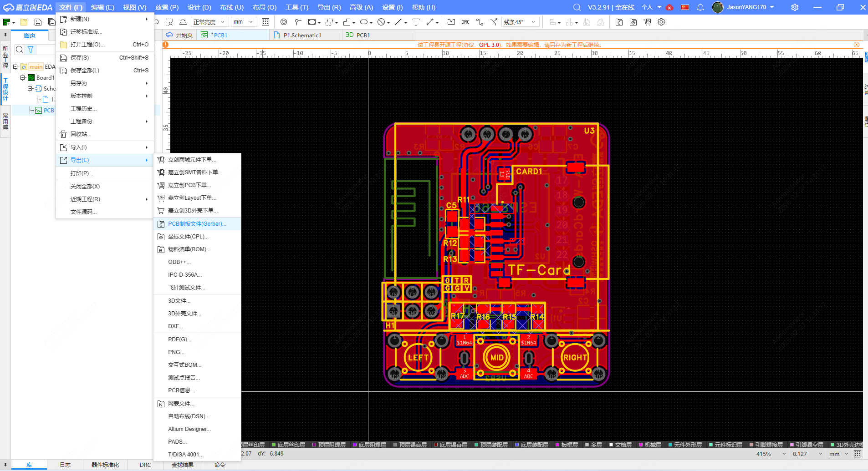The width and height of the screenshot is (868, 471).
Task: Click the Gerber export icon in toolbar
Action: pos(619,22)
